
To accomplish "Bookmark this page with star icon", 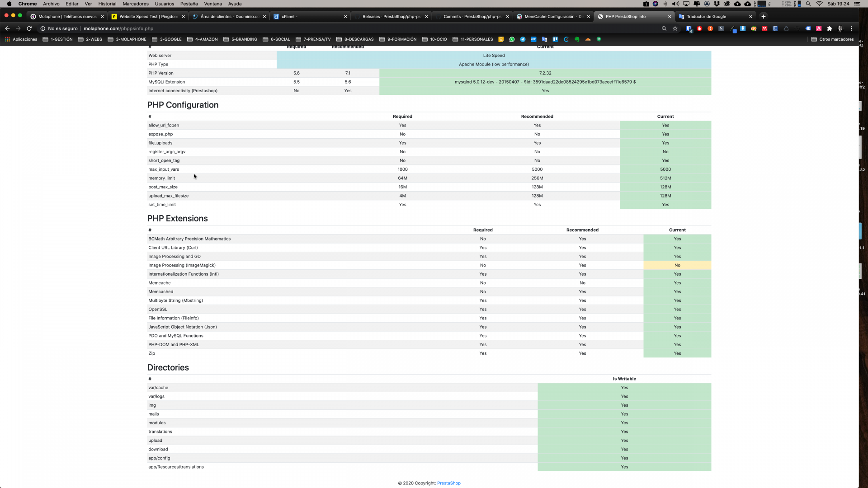I will coord(675,28).
